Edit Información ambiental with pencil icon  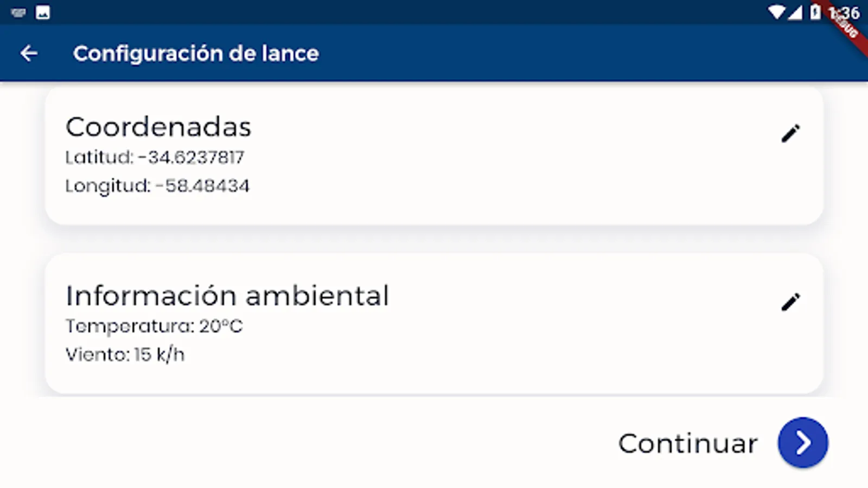[x=790, y=302]
